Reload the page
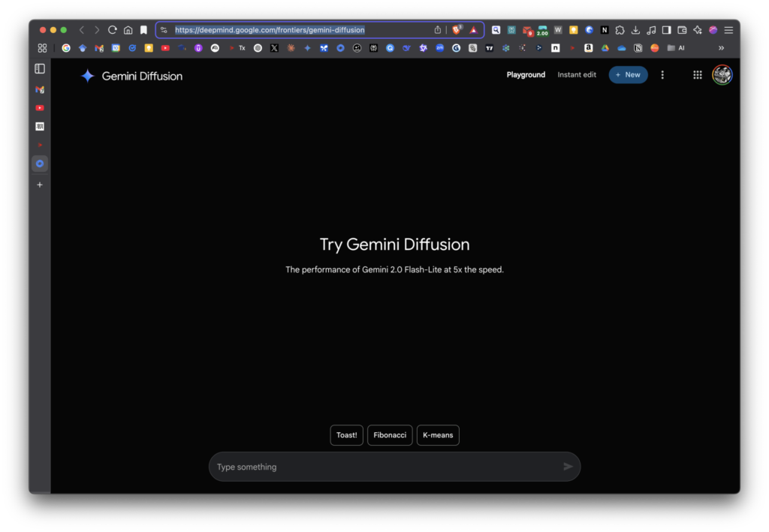Viewport: 769px width, 532px height. click(113, 30)
